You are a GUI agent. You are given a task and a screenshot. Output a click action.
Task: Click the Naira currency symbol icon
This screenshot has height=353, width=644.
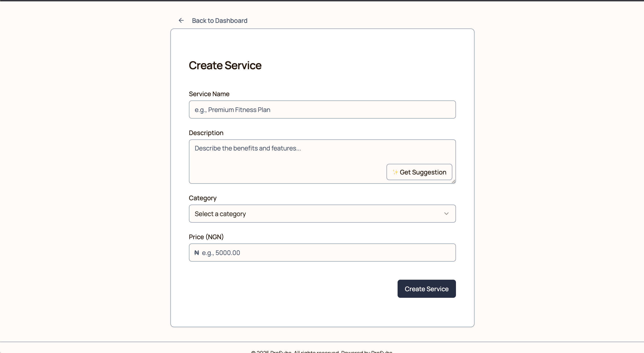197,253
